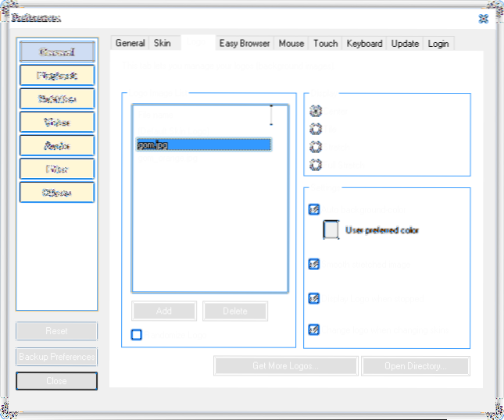Select the Audio category in the sidebar

56,145
